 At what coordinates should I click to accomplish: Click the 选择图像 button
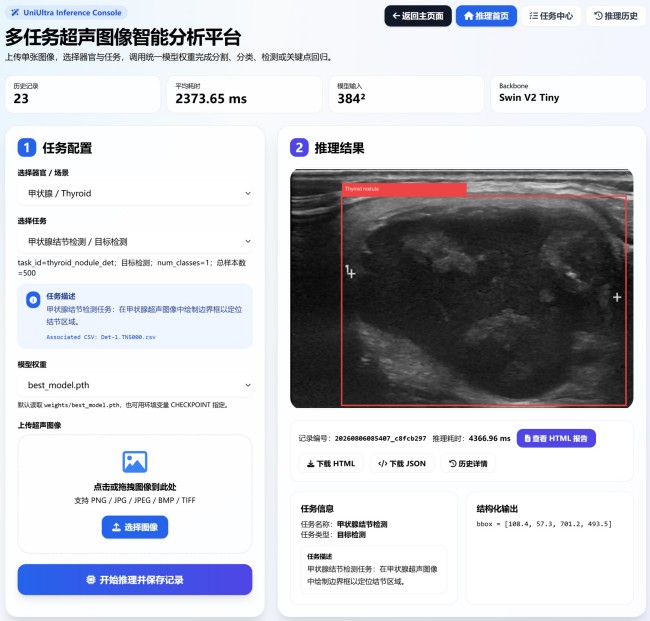pos(135,527)
